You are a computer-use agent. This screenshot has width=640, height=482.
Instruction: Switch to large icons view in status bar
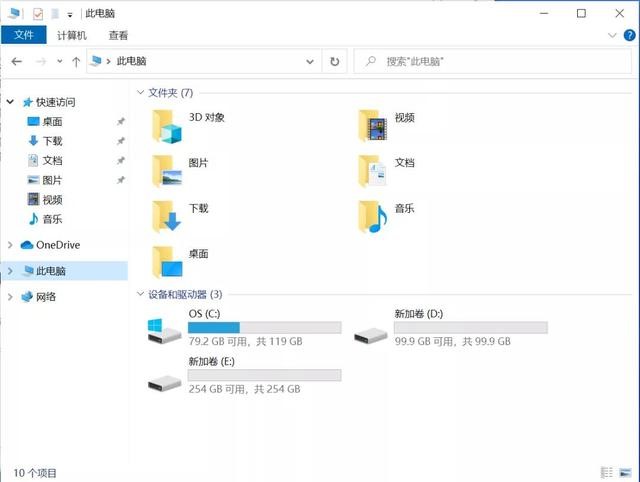pos(625,473)
